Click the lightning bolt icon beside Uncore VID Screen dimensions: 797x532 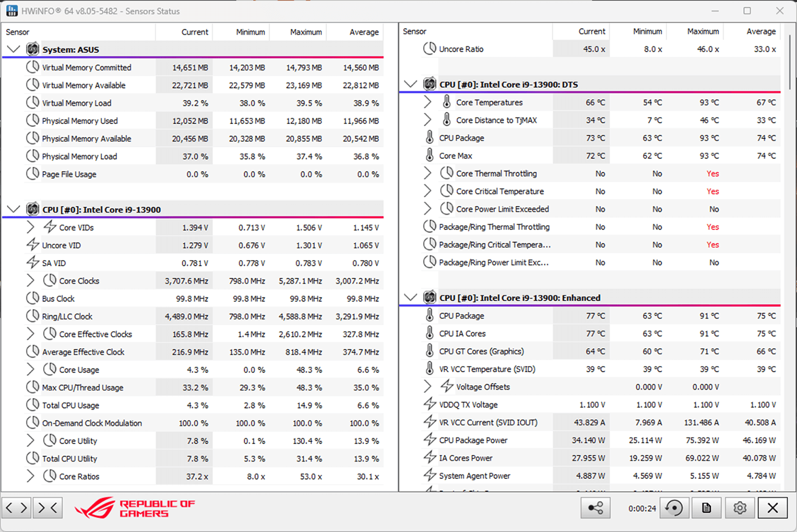(x=33, y=245)
